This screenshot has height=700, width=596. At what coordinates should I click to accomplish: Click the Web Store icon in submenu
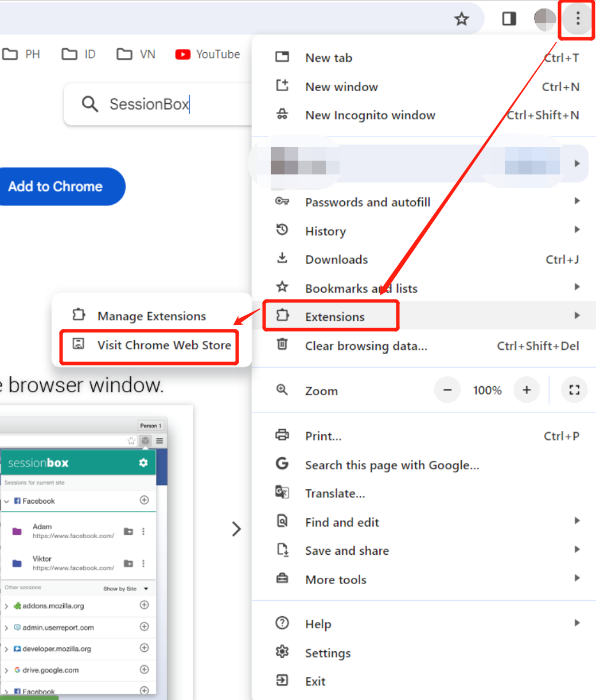pyautogui.click(x=79, y=344)
